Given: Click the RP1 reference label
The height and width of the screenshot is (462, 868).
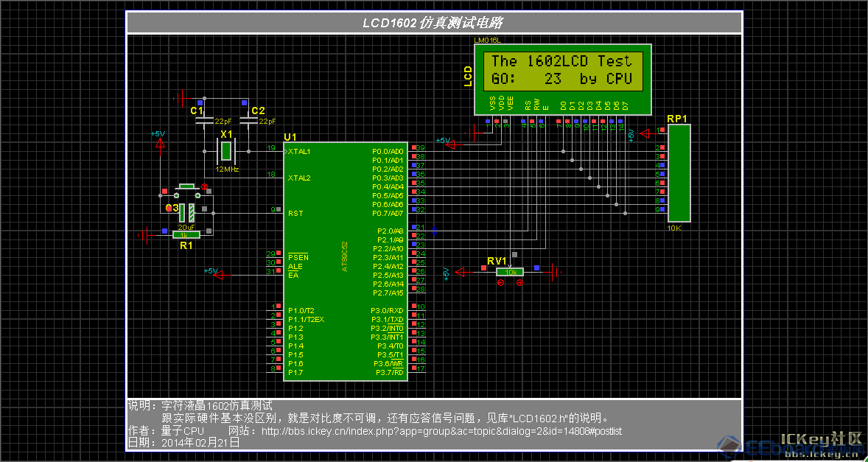Looking at the screenshot, I should (x=677, y=119).
